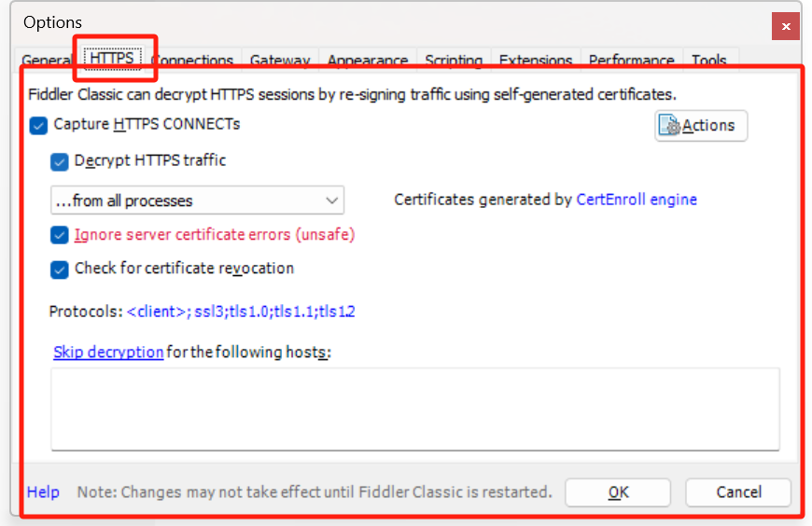Confirm with the OK button
The height and width of the screenshot is (526, 812).
(618, 492)
